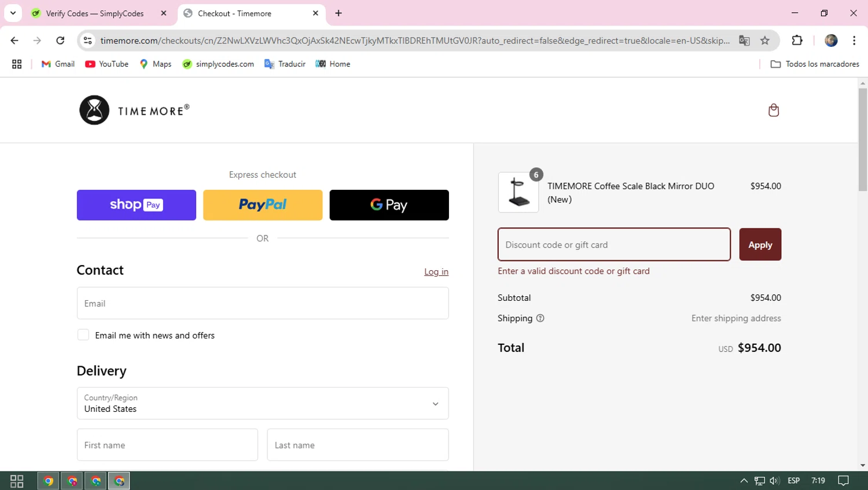Image resolution: width=868 pixels, height=490 pixels.
Task: Click the first Chrome taskbar icon
Action: pyautogui.click(x=49, y=481)
